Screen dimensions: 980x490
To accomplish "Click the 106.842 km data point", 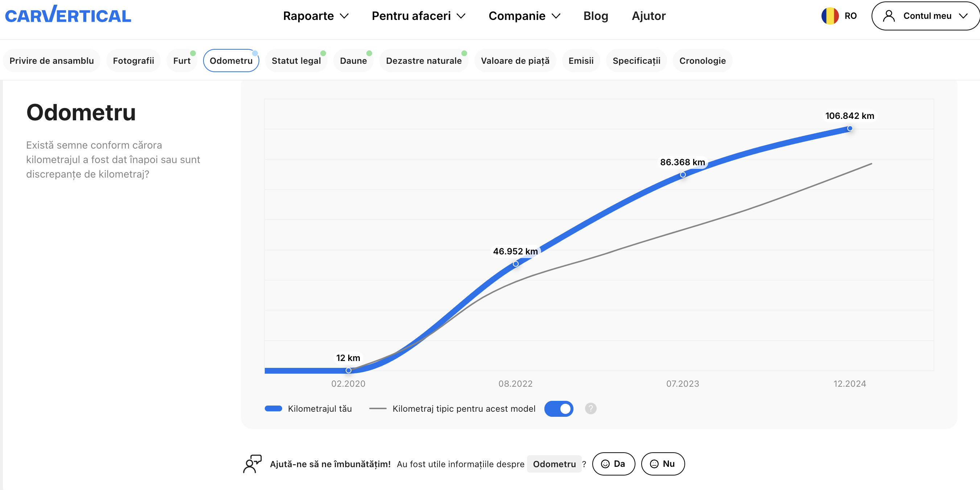I will pyautogui.click(x=850, y=129).
